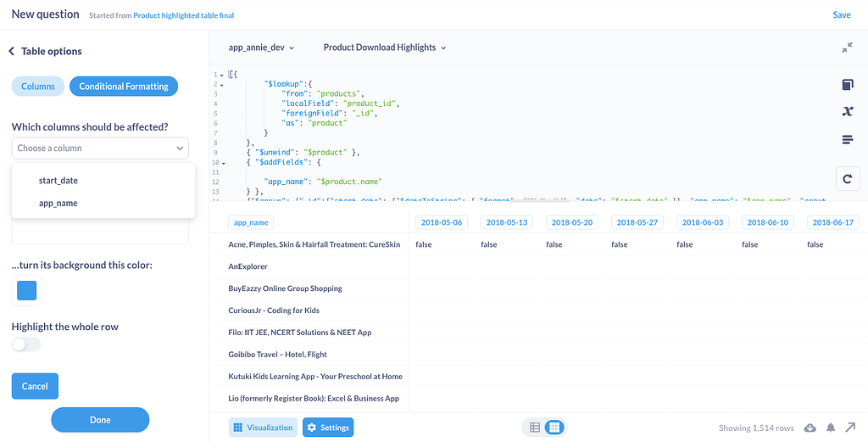Viewport: 868px width, 442px height.
Task: Click the refresh query button
Action: click(x=847, y=178)
